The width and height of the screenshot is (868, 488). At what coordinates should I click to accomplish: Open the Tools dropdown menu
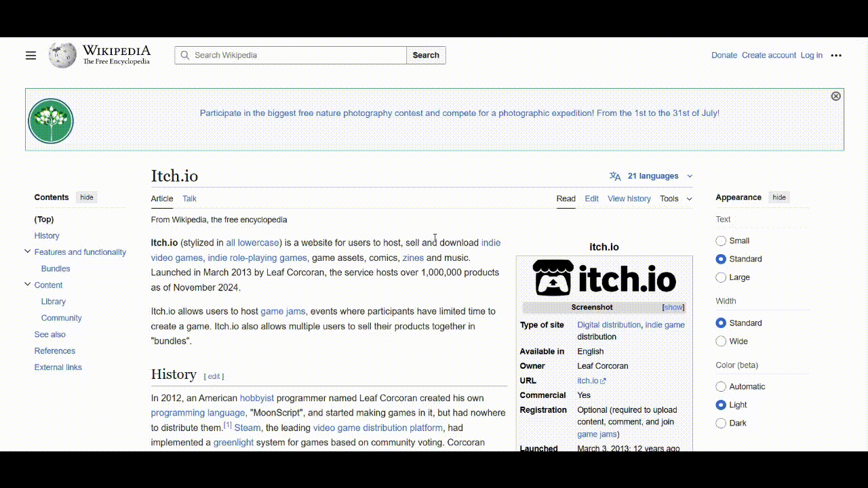tap(676, 199)
